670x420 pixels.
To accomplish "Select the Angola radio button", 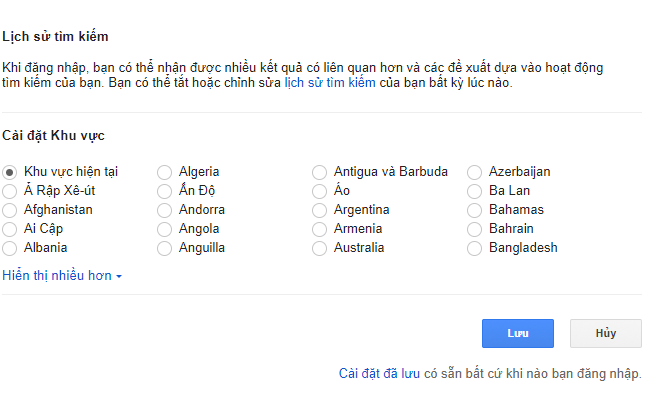I will tap(165, 229).
